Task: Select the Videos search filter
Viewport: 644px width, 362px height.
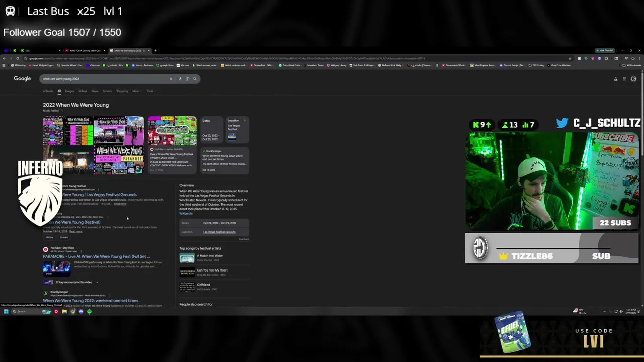Action: pos(83,91)
